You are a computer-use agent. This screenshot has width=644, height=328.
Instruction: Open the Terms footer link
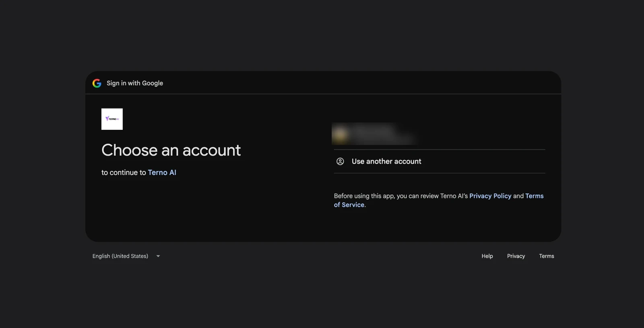coord(547,256)
